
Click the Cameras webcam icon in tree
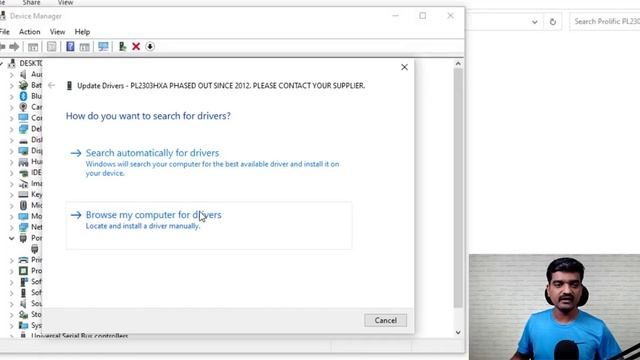(x=23, y=107)
